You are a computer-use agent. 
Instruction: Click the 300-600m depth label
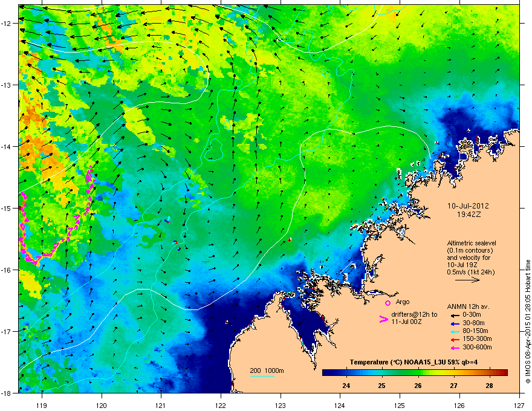tap(477, 347)
